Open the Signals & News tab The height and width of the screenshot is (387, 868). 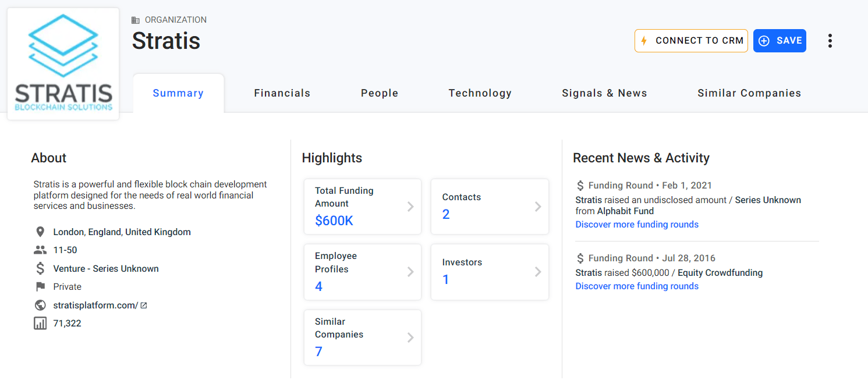tap(604, 93)
